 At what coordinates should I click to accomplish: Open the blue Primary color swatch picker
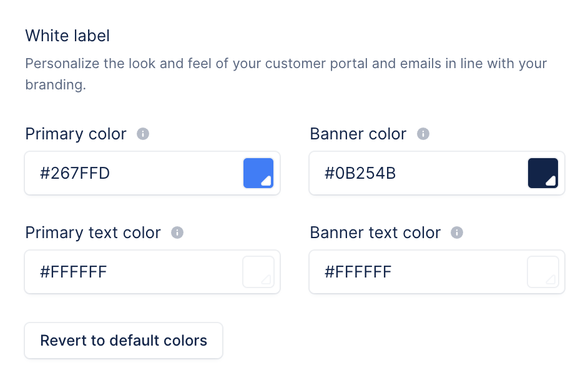[x=258, y=173]
